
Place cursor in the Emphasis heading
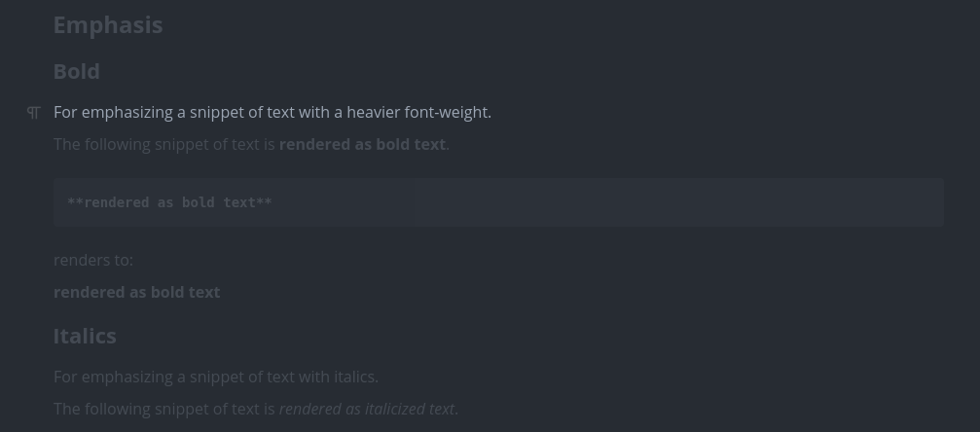pyautogui.click(x=108, y=25)
